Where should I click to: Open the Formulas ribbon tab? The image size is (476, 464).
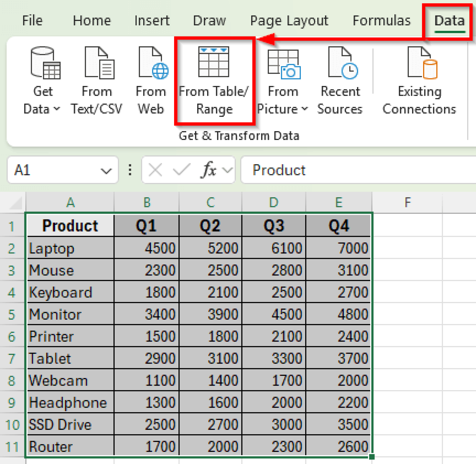coord(381,20)
